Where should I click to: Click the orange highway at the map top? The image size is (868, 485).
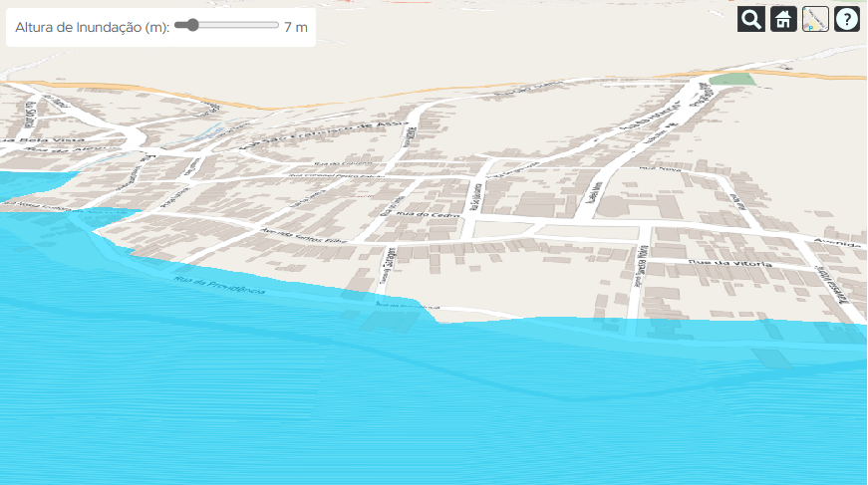click(x=299, y=103)
